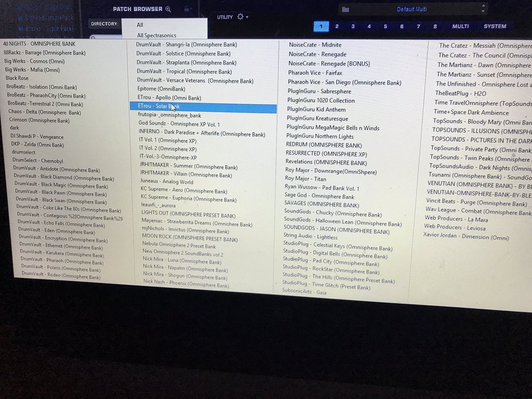Select 'God Soundz - Omnisphere XP Vol. 1'
Screen dimensions: 532x399
pos(179,125)
